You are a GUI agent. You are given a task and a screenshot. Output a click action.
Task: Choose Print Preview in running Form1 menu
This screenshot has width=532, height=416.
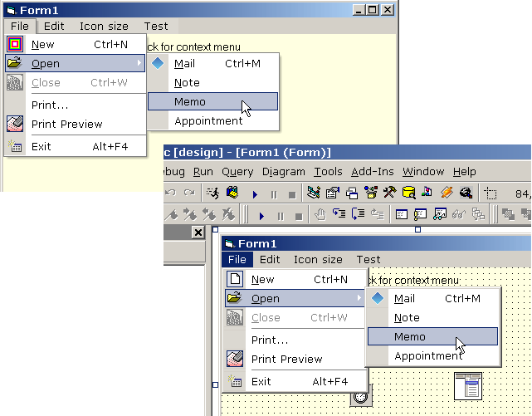(x=66, y=125)
